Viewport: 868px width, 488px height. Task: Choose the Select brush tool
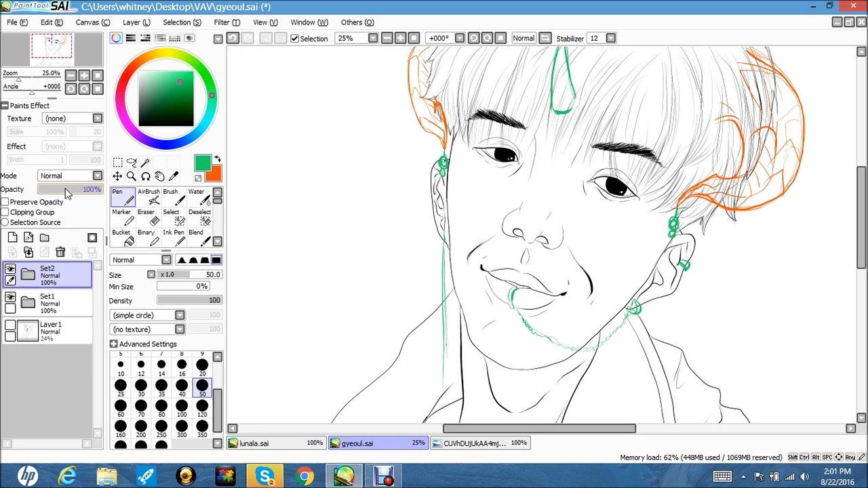click(174, 217)
